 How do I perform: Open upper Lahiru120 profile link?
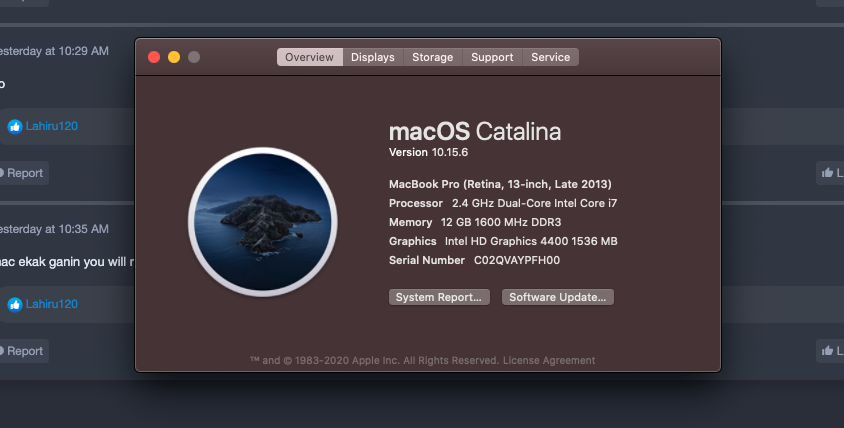pos(52,126)
